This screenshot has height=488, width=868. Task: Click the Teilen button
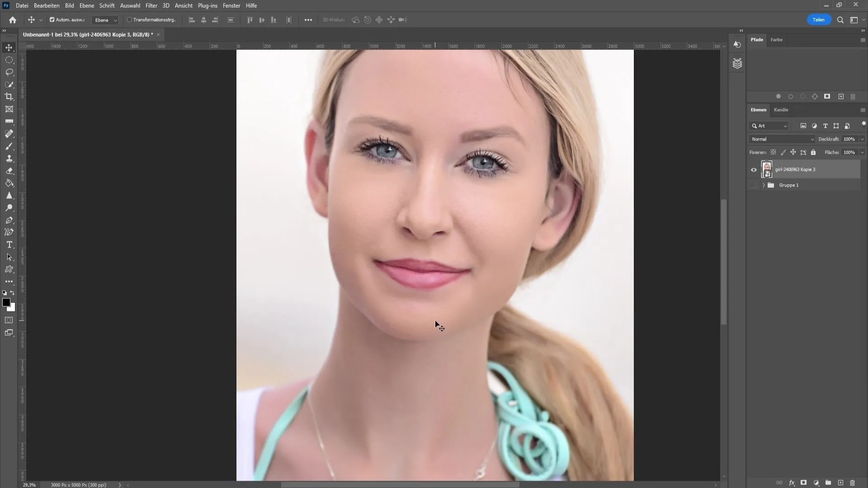(x=819, y=20)
